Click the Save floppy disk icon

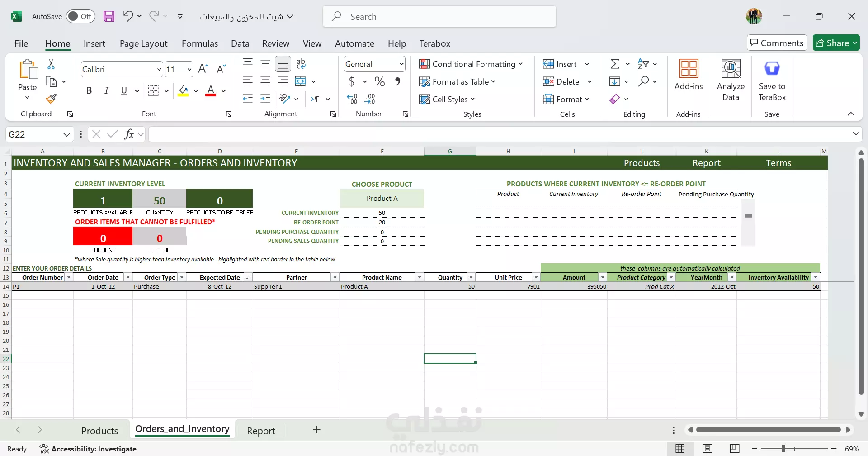click(x=109, y=17)
